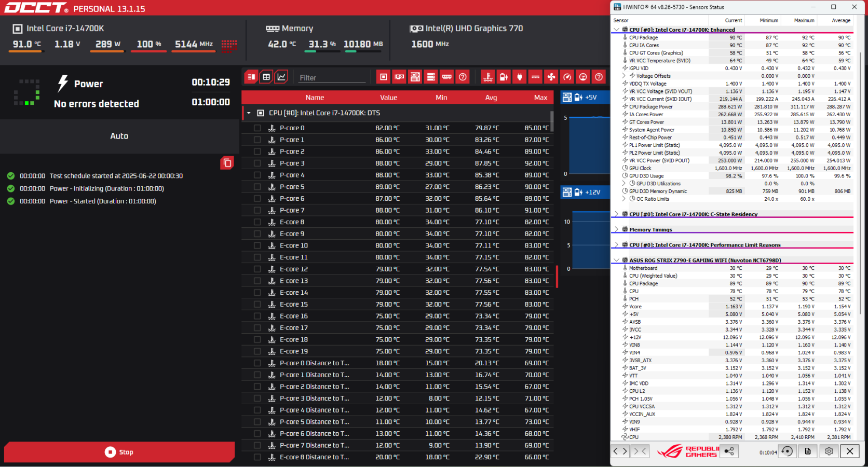Select CPU Package Power row in HWiNFO

click(x=733, y=107)
